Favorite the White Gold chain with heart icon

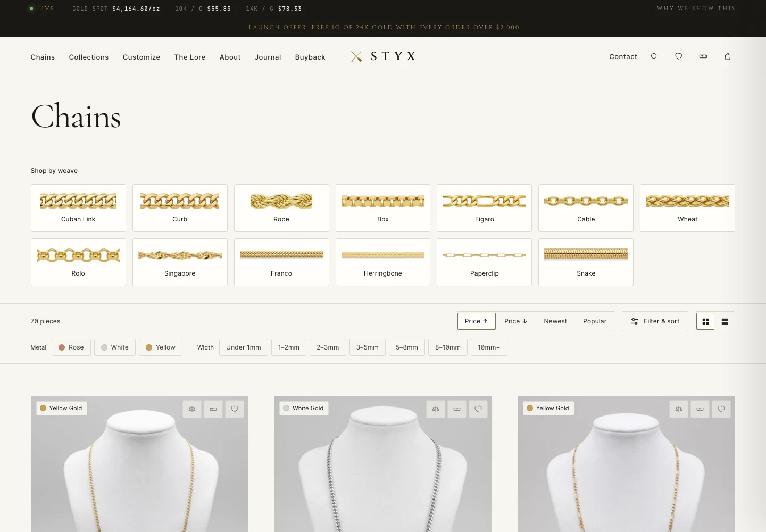(x=478, y=409)
